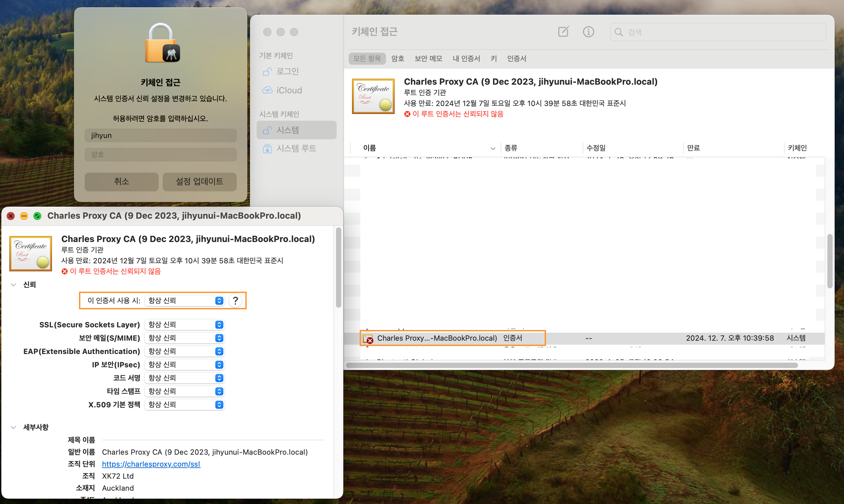Select the 시스템 루트 keychain
This screenshot has width=844, height=504.
point(296,148)
